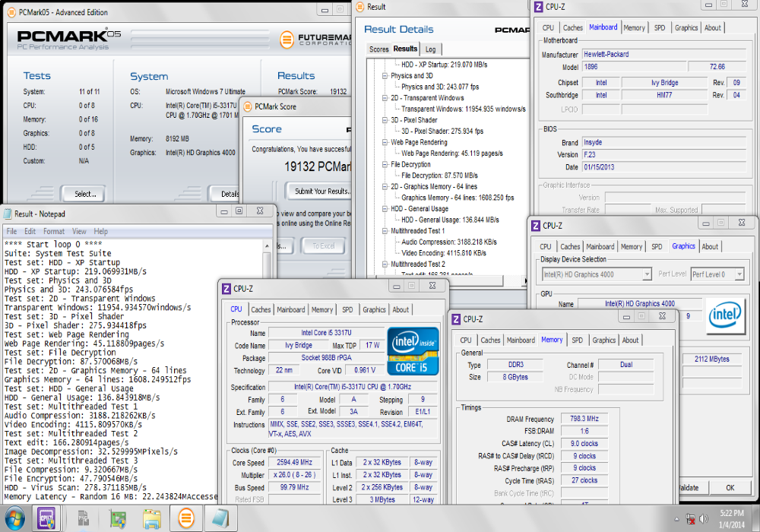Click the green circuit board taskbar icon
This screenshot has width=760, height=532.
117,518
